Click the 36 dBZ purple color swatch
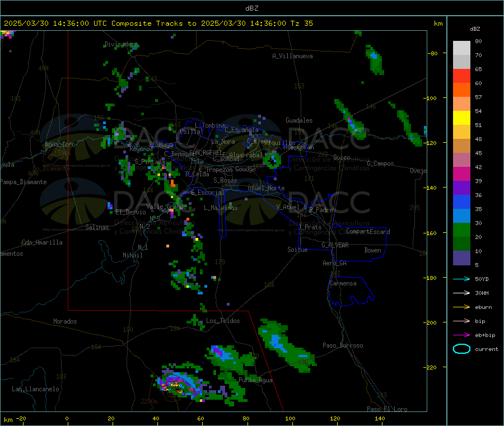504x426 pixels. click(461, 188)
